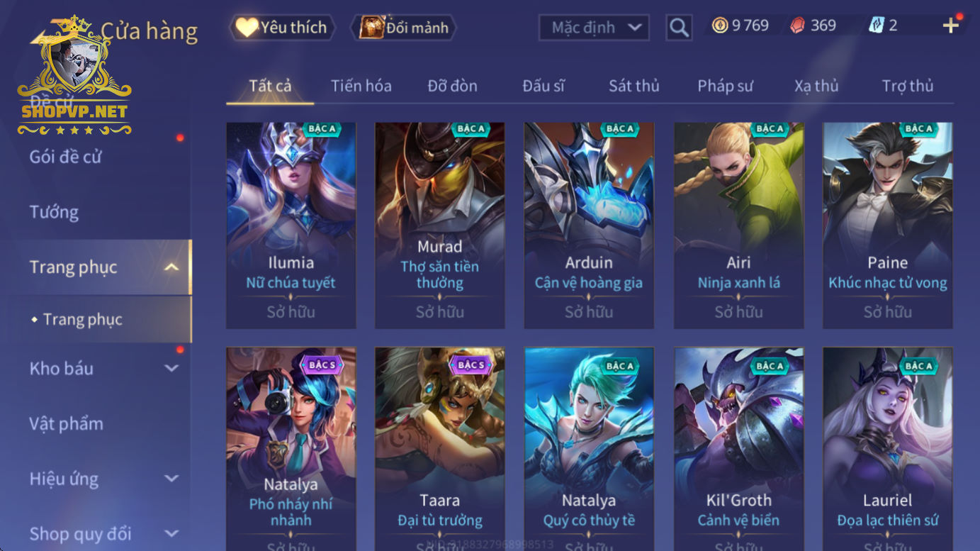The image size is (980, 551).
Task: Expand the Shop quy đổi section
Action: [171, 533]
